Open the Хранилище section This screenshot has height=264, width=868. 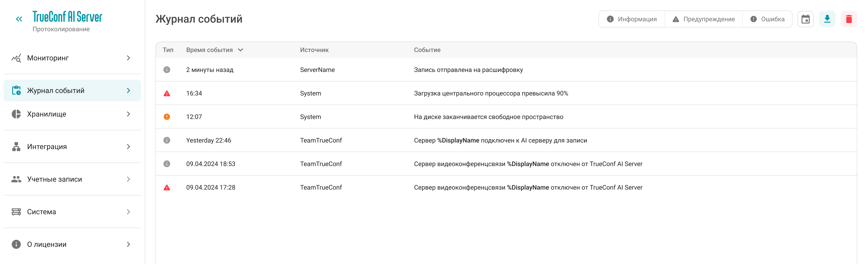point(72,114)
